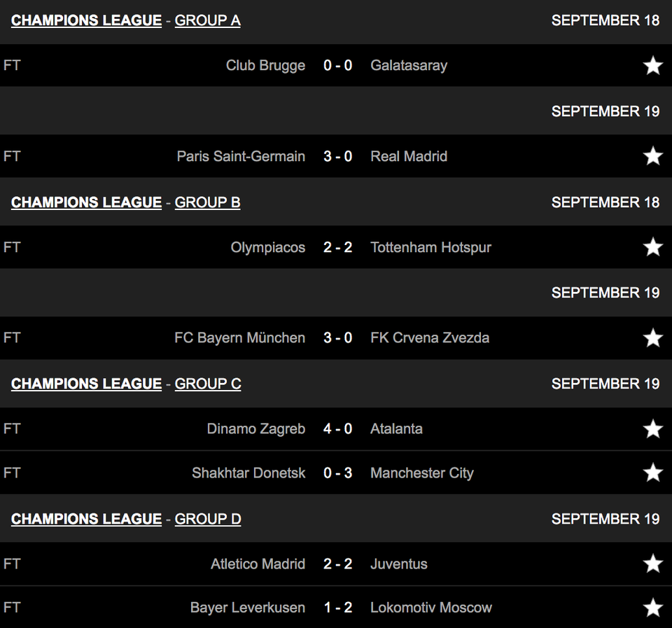
Task: Toggle star on Atletico Madrid vs Juventus
Action: [652, 564]
